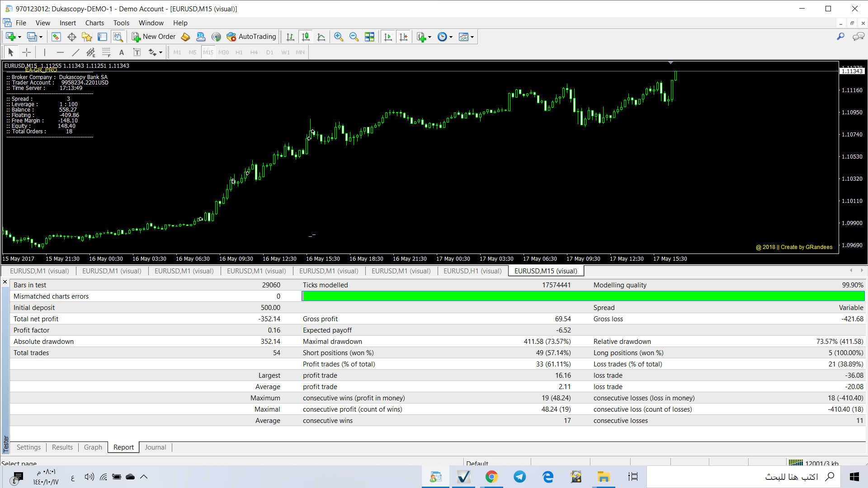The height and width of the screenshot is (488, 868).
Task: Switch timeframe to H1
Action: [x=239, y=52]
